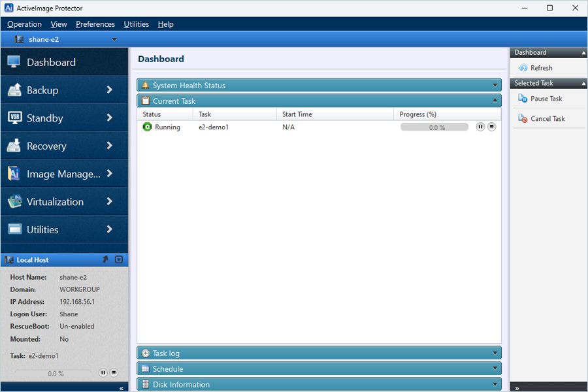Pause the e2-demo1 task in the Current Task row
The image size is (588, 392).
(480, 127)
